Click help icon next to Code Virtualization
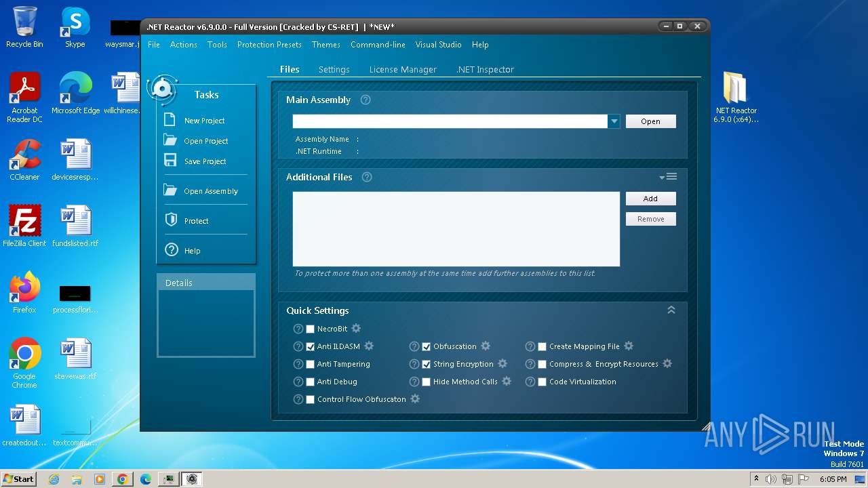The image size is (868, 488). coord(530,382)
